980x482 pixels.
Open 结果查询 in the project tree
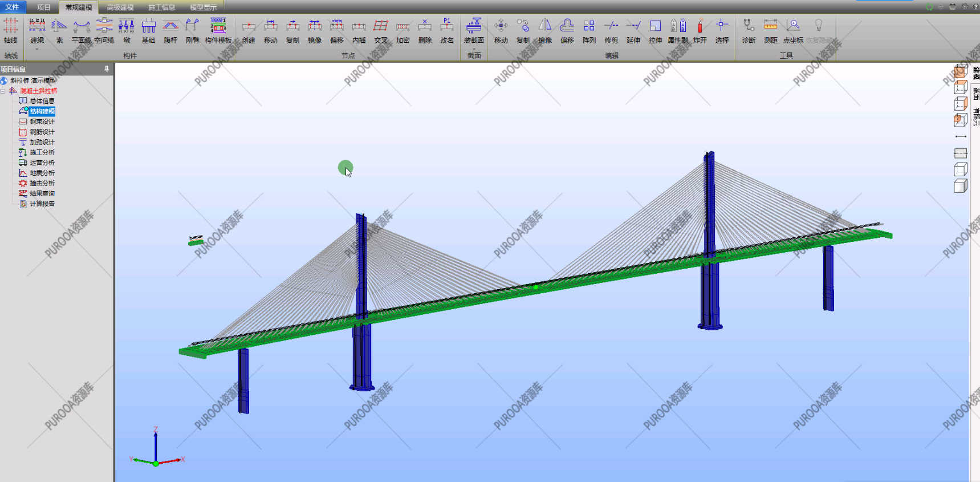(x=42, y=193)
